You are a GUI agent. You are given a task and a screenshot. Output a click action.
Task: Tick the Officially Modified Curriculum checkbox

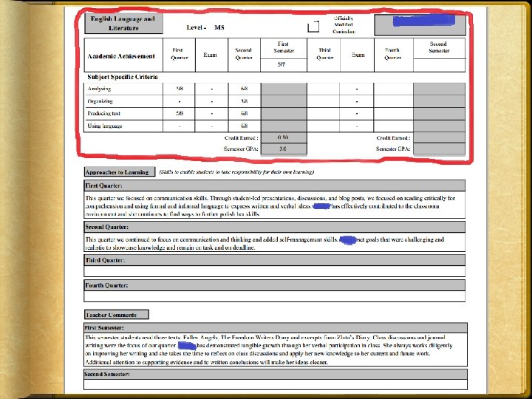point(313,27)
